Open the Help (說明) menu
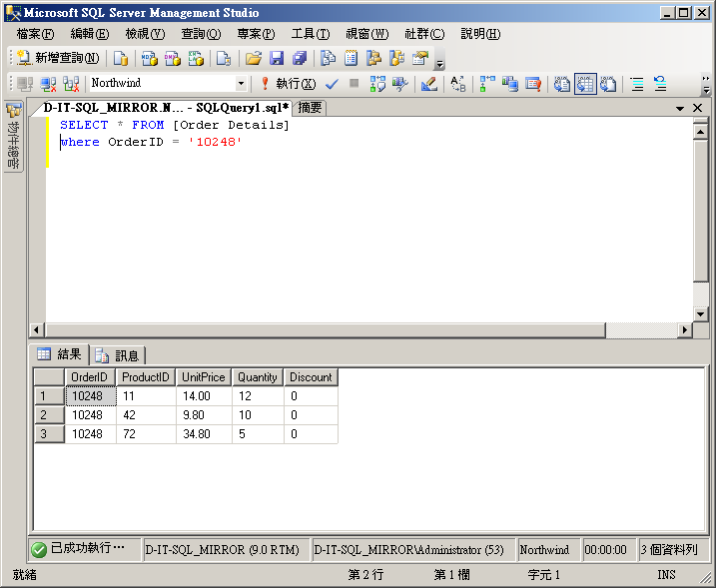 480,34
